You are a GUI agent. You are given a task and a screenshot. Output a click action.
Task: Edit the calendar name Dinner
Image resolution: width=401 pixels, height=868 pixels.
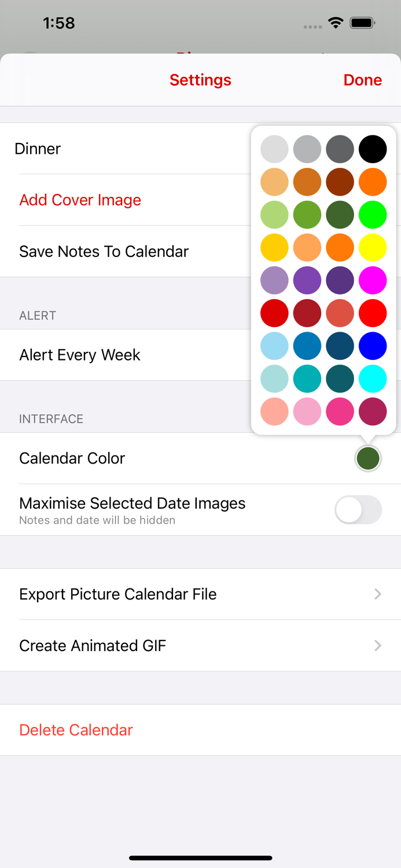tap(38, 149)
